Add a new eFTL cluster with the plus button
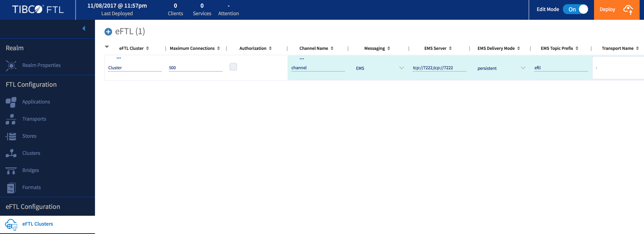The width and height of the screenshot is (644, 234). pos(108,32)
